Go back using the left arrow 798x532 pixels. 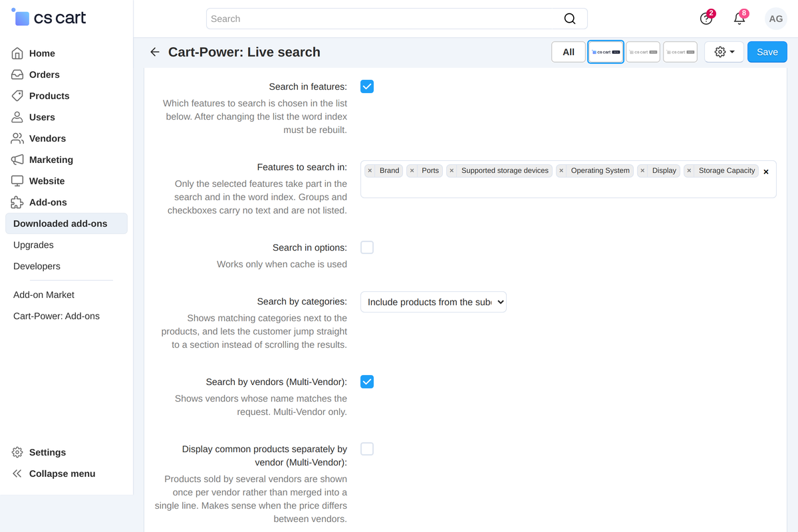pos(155,52)
